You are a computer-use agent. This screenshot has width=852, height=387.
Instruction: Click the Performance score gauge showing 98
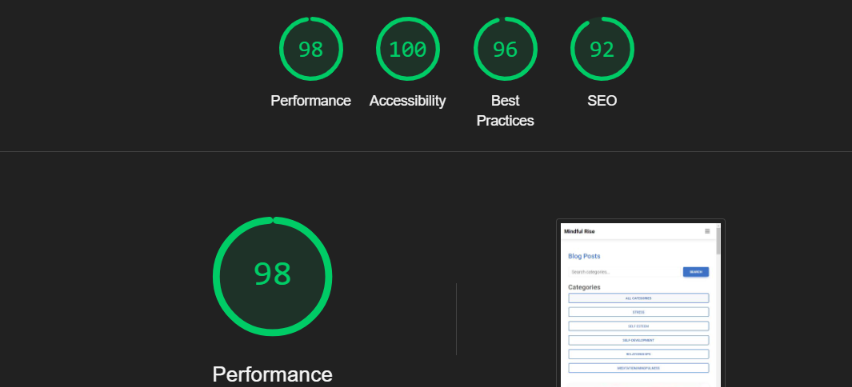tap(311, 49)
